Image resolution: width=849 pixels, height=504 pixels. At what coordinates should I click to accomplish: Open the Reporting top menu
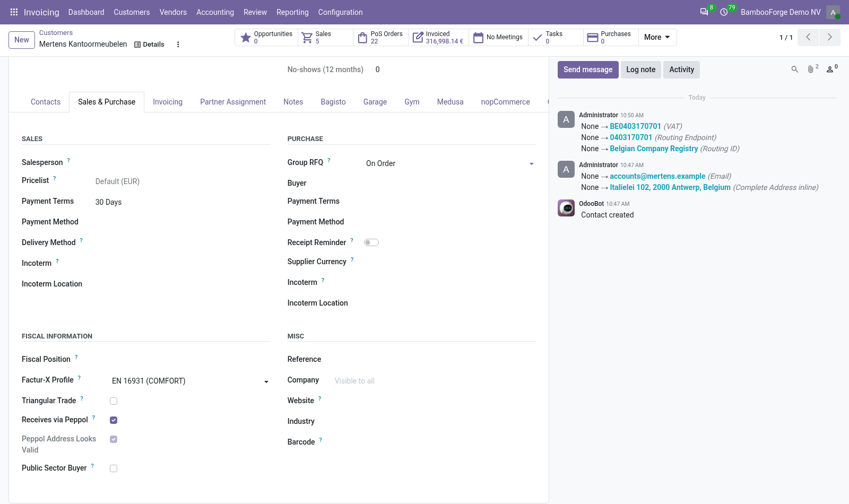pyautogui.click(x=292, y=12)
